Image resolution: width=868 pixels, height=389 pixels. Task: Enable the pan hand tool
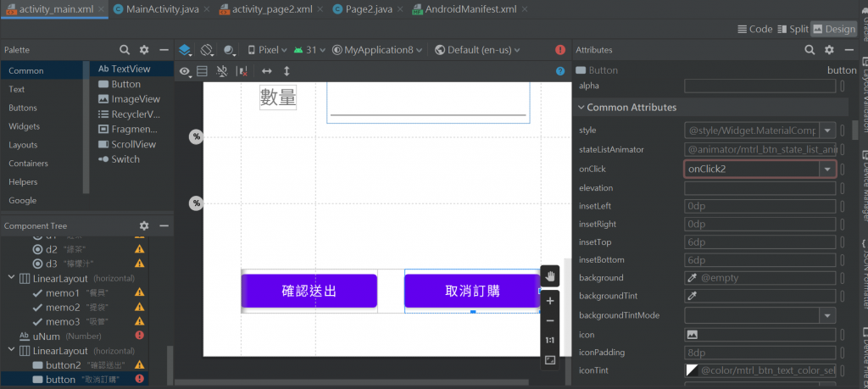pyautogui.click(x=550, y=276)
